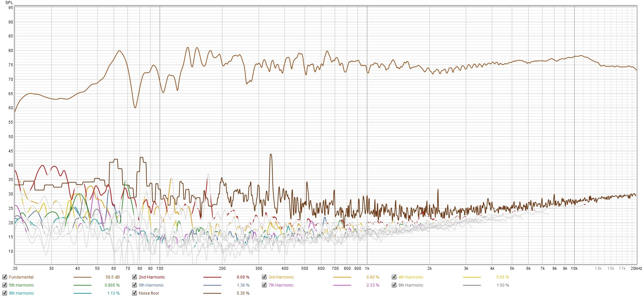Click the 4th Harmonic yellow line swatch
Screen dimensions: 644x298
click(472, 277)
